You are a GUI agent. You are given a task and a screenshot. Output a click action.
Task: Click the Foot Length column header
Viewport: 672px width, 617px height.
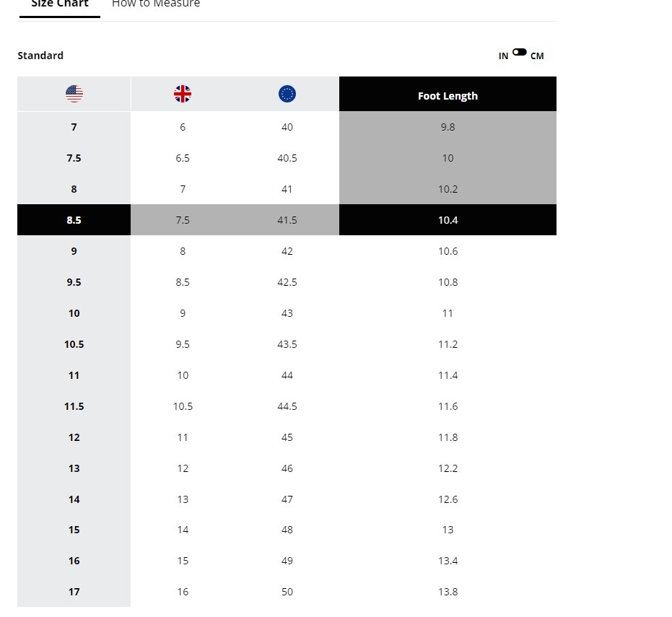tap(448, 95)
